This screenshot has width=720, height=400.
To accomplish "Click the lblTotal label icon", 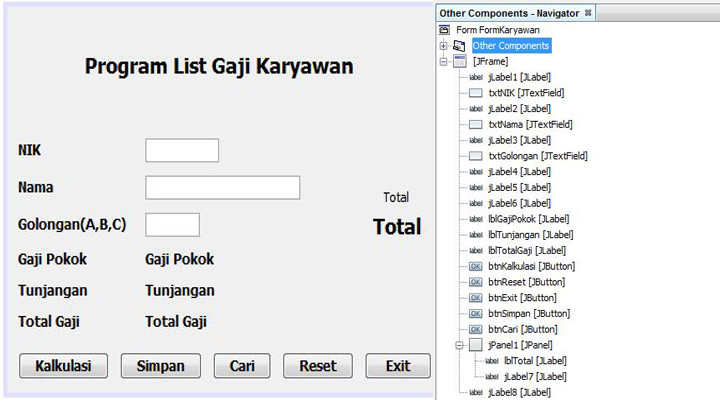I will click(x=492, y=361).
